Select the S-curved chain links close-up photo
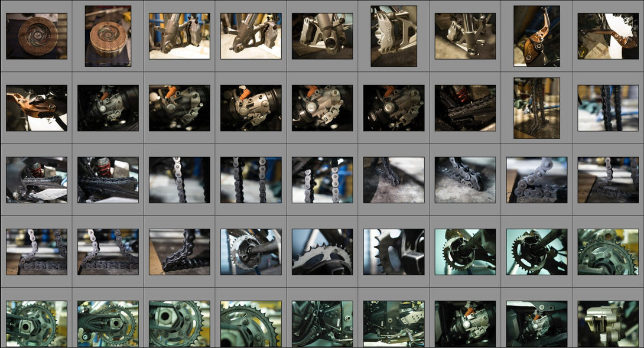 tap(536, 180)
